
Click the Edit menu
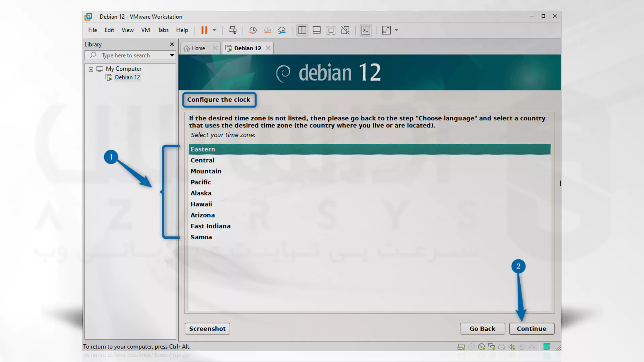click(x=109, y=30)
